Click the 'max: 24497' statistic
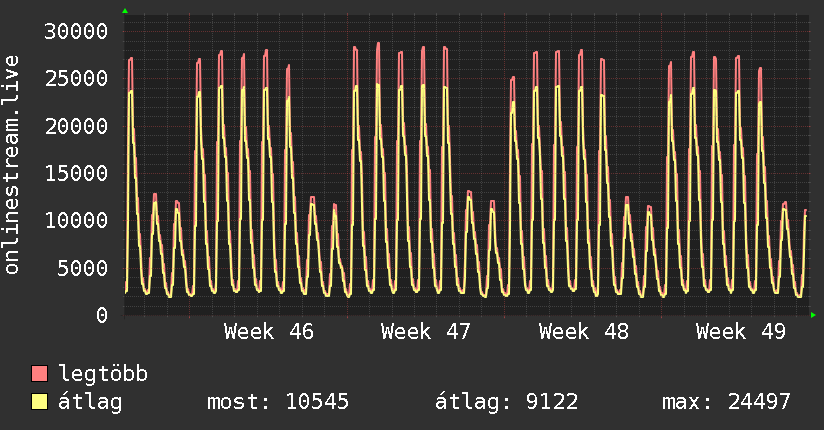Image resolution: width=824 pixels, height=430 pixels. point(726,402)
